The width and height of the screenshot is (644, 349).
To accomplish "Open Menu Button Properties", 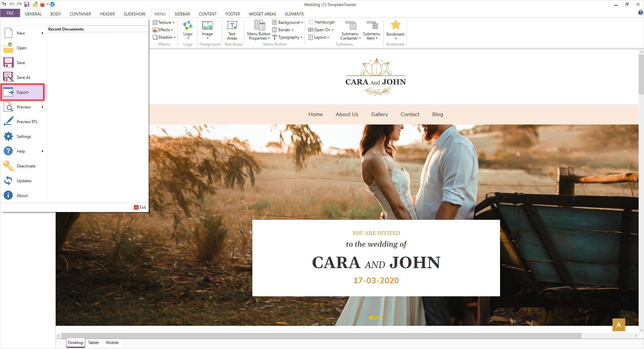I will tap(259, 30).
